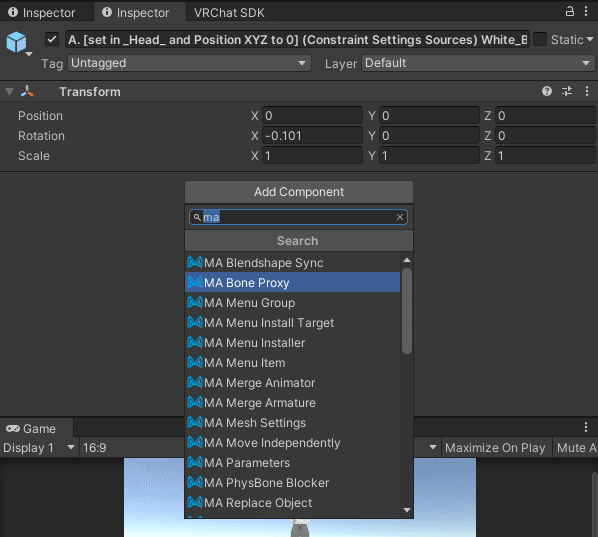Select MA PhysBone Blocker component
This screenshot has height=537, width=598.
tap(293, 482)
